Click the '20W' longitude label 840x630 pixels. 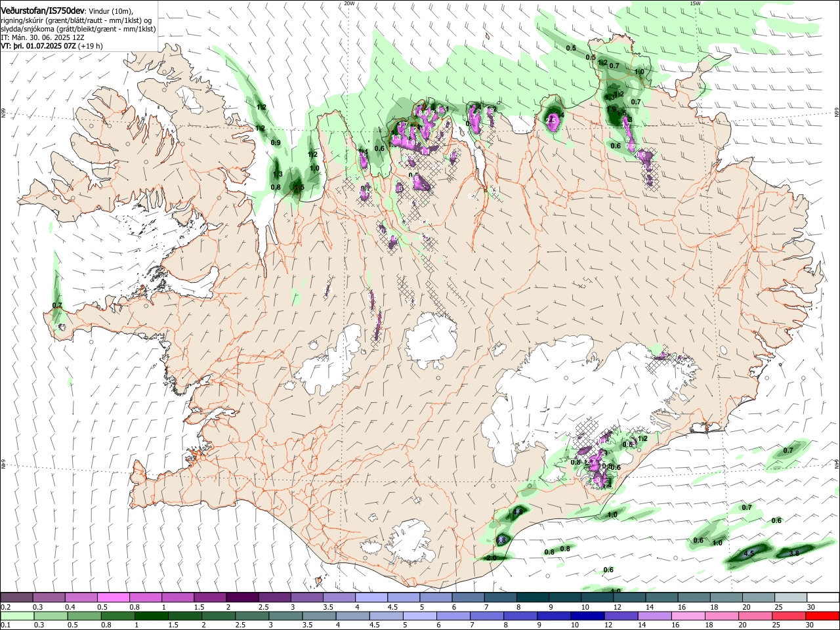349,3
